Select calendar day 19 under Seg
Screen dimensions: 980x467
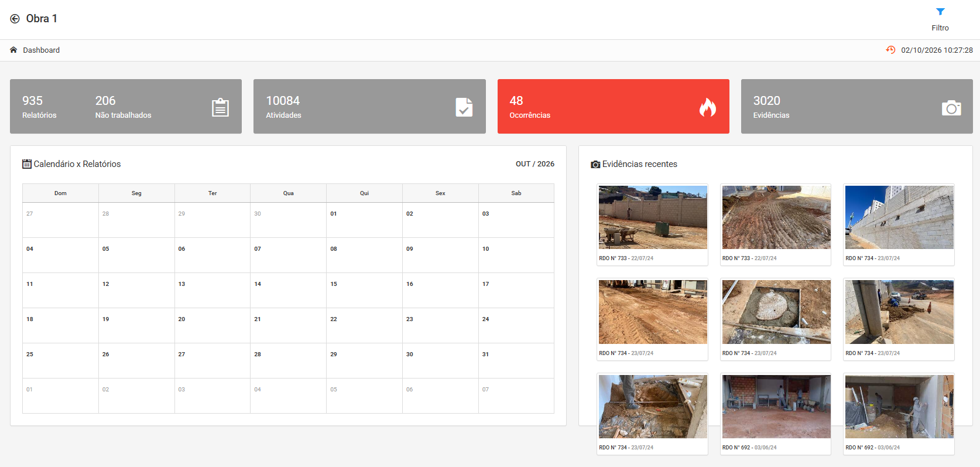[x=136, y=325]
